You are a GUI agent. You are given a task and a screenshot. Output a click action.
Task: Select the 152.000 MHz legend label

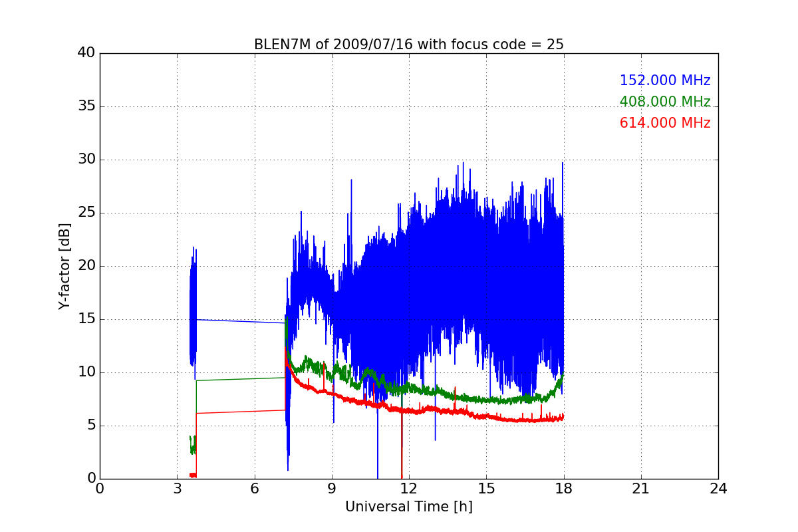[665, 80]
